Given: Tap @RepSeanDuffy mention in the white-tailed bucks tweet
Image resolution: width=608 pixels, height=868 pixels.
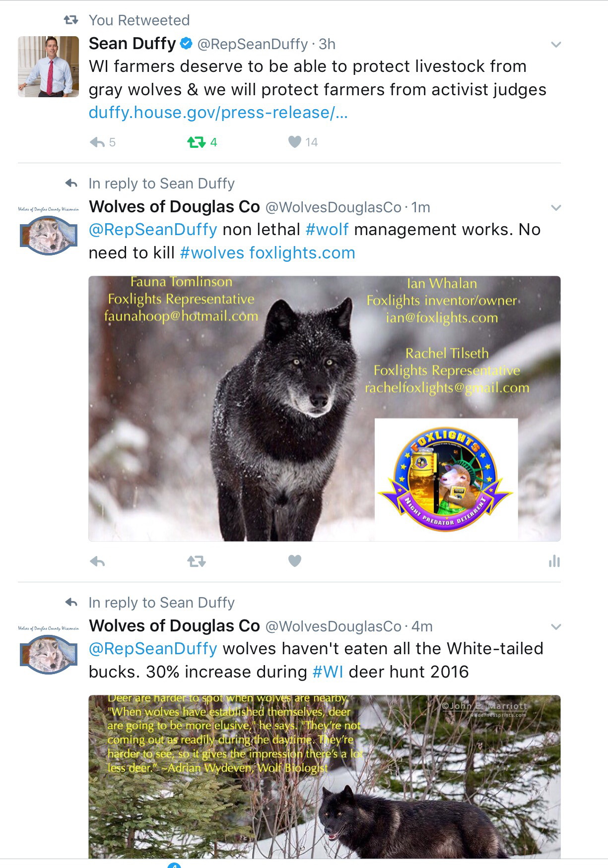Looking at the screenshot, I should (153, 649).
